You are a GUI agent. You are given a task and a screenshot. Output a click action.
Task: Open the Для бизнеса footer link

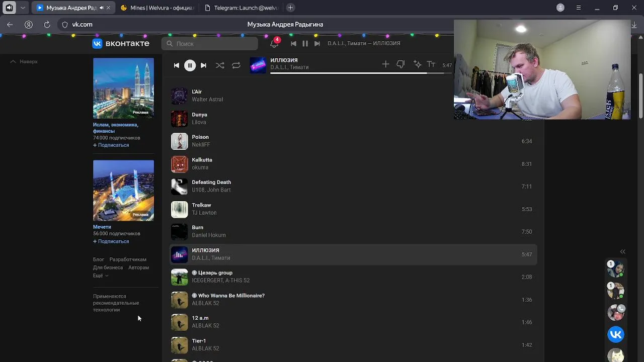click(x=108, y=267)
